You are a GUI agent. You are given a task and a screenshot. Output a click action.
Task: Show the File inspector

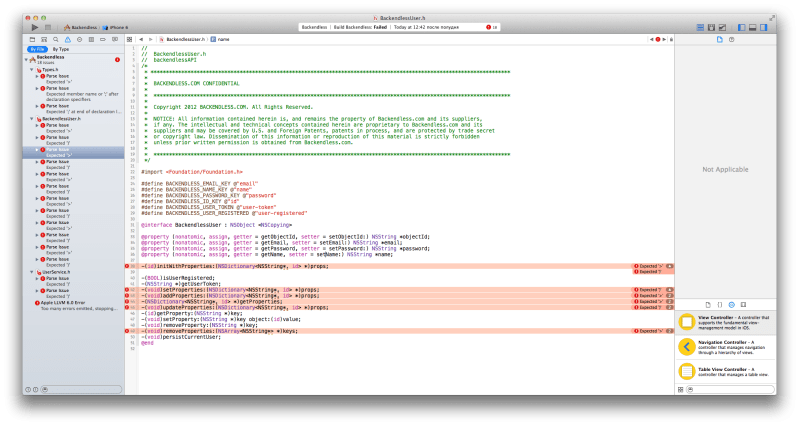coord(720,39)
